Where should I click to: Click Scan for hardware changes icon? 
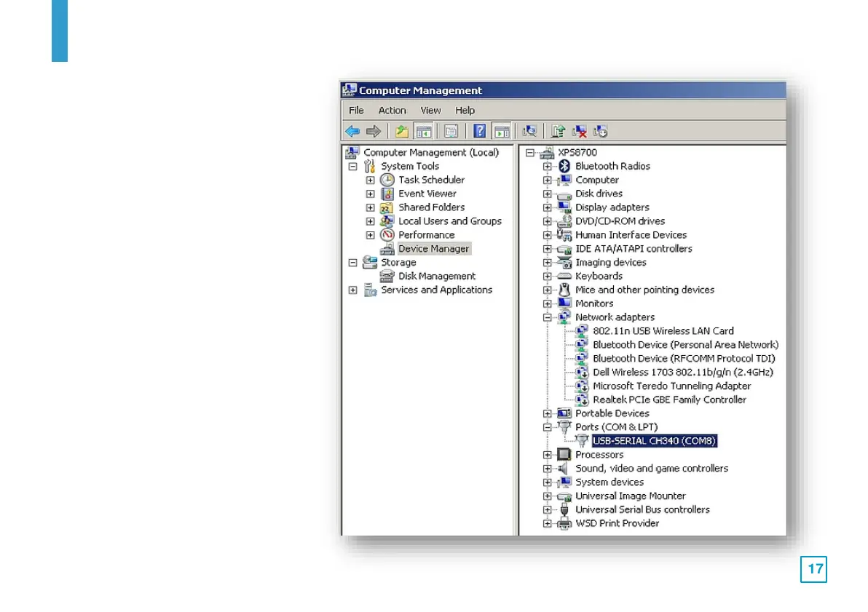530,132
